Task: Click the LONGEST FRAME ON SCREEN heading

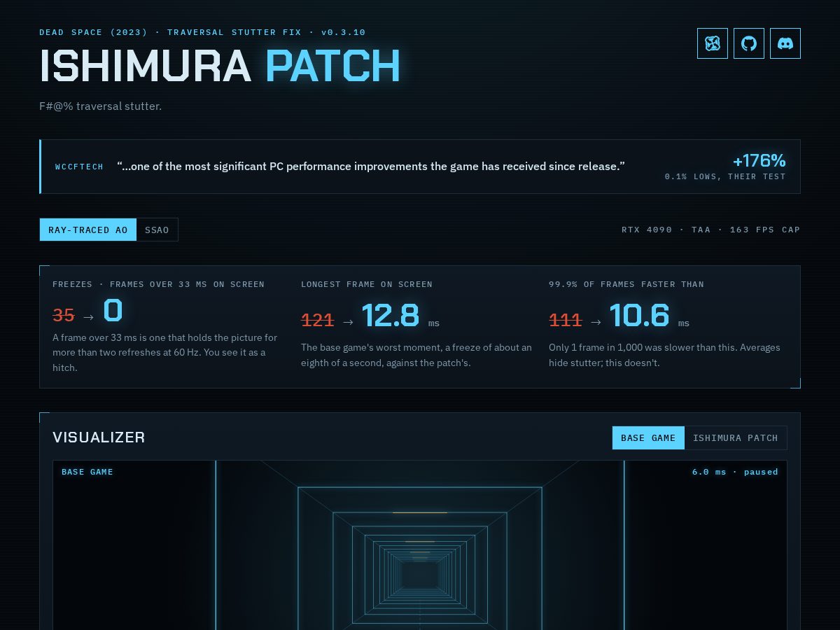Action: click(x=367, y=284)
